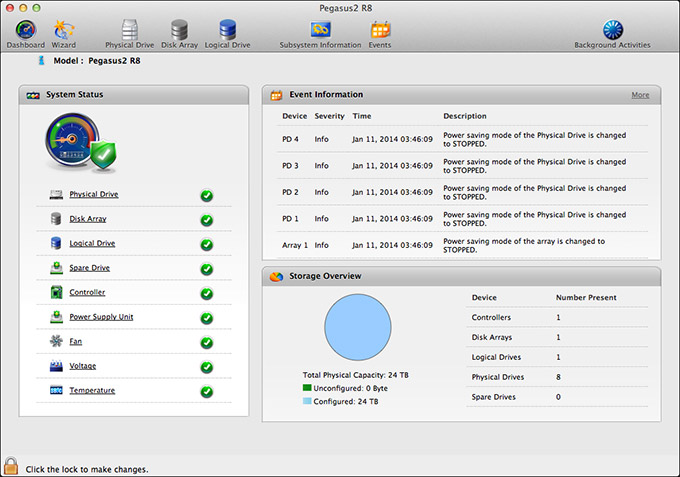Image resolution: width=680 pixels, height=477 pixels.
Task: Click the System Status gauge shield image
Action: (81, 143)
